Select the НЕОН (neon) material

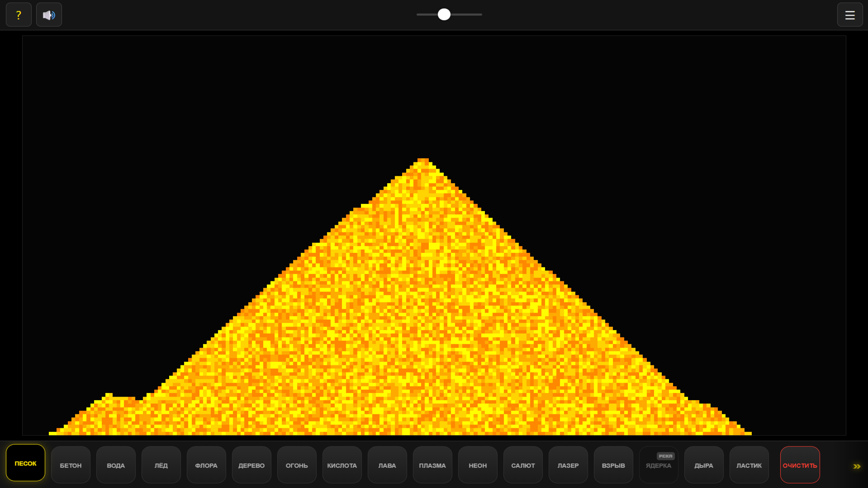point(477,464)
